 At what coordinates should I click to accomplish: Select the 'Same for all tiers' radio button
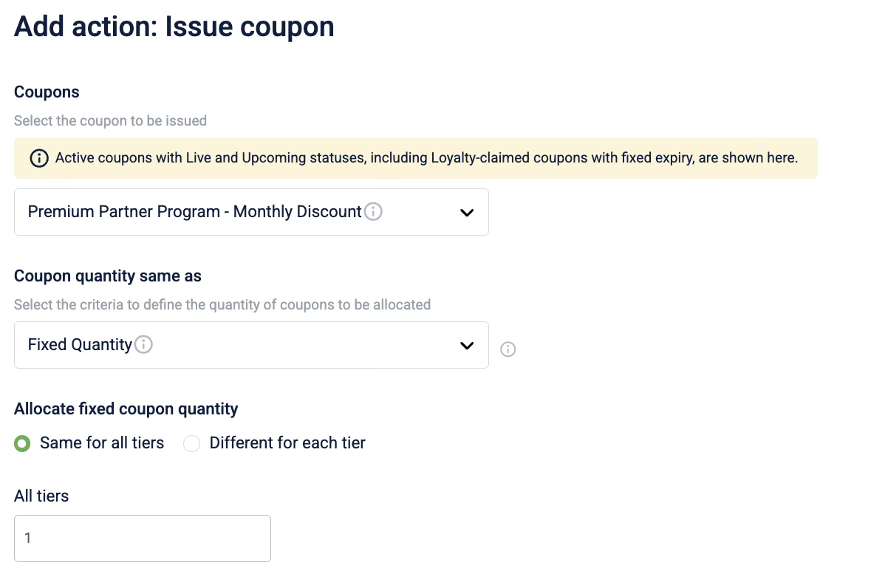point(23,444)
